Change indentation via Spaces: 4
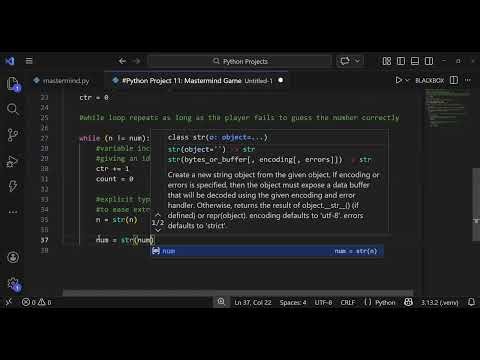This screenshot has width=480, height=360. (x=293, y=303)
